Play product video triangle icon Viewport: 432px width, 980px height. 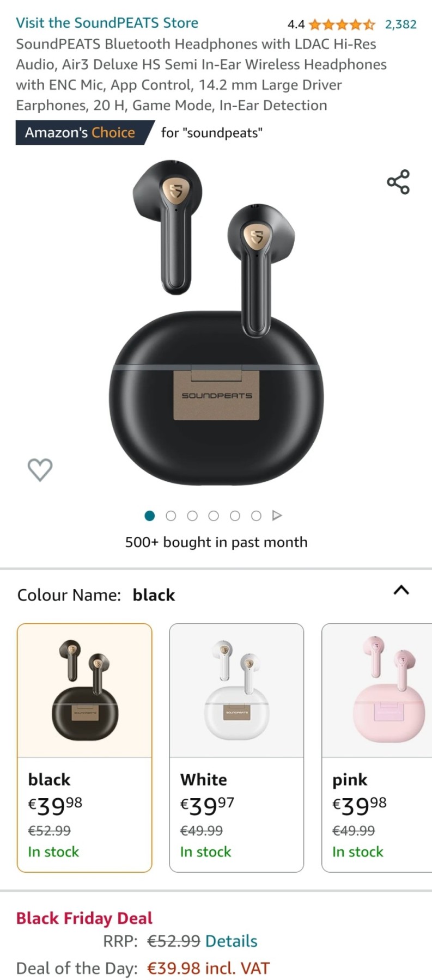click(x=277, y=516)
